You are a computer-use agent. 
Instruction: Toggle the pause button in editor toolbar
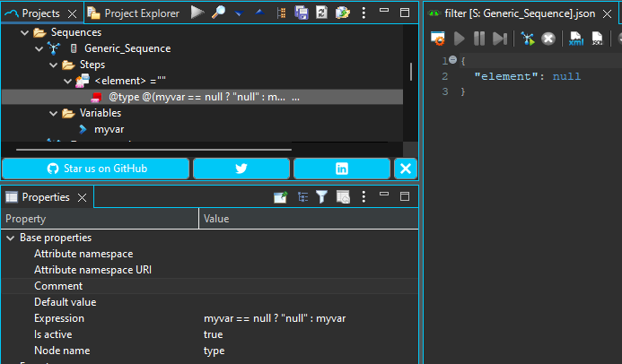[479, 39]
